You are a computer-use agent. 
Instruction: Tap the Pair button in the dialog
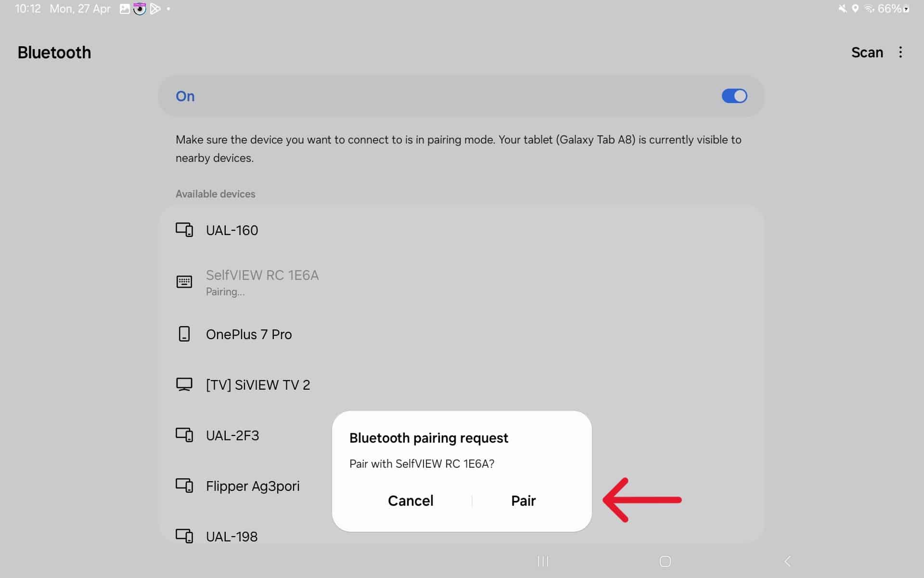[x=523, y=501]
